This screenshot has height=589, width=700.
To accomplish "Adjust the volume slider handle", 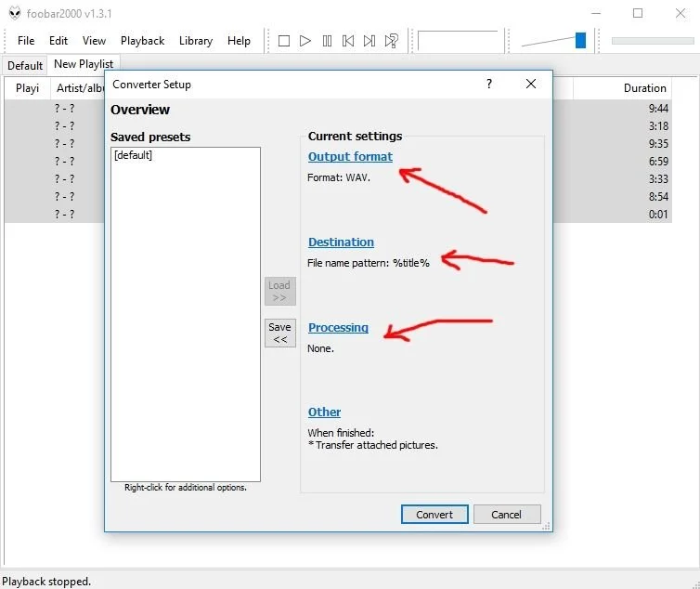I will 580,40.
